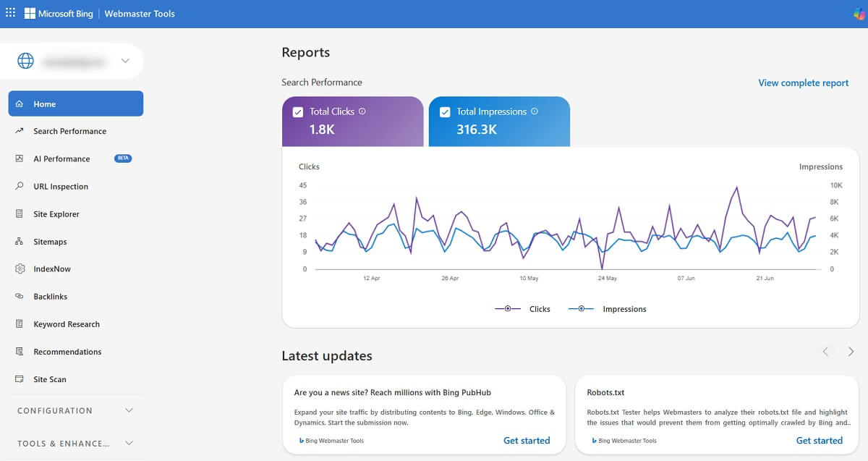The height and width of the screenshot is (461, 868).
Task: Click the globe site icon
Action: coord(25,62)
